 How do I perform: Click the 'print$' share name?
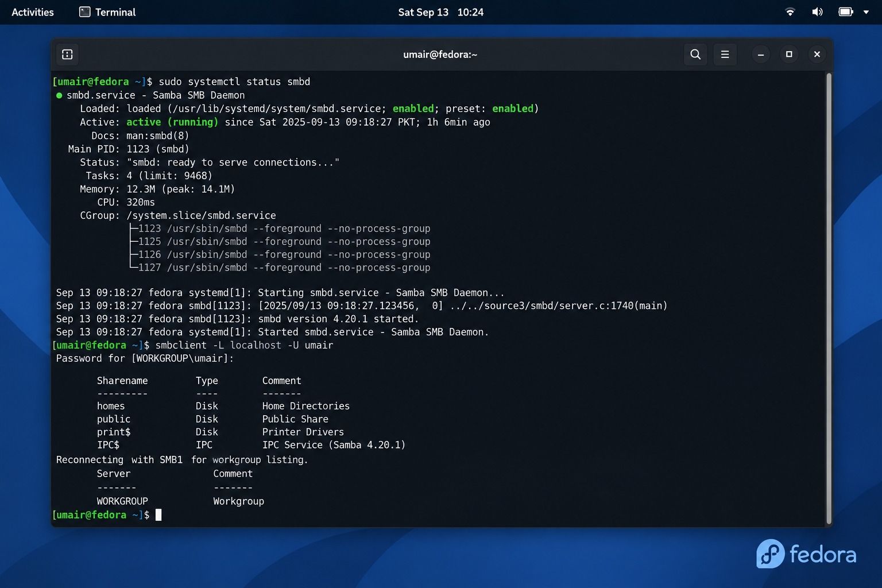click(114, 432)
